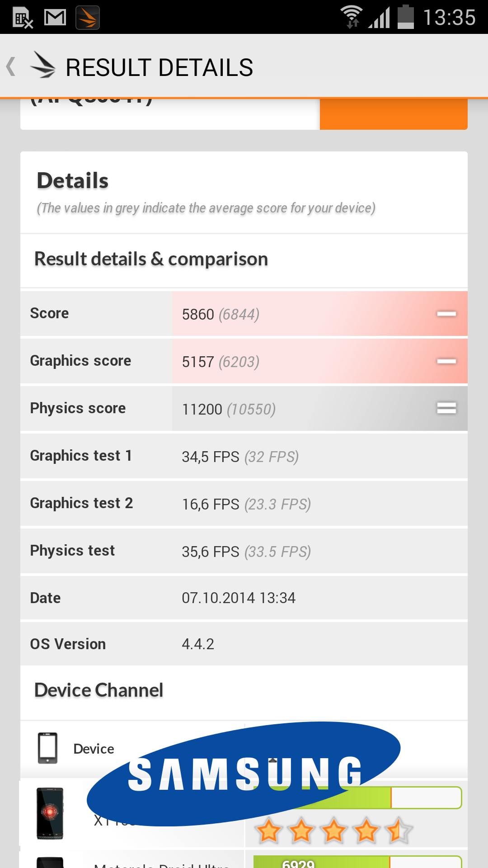Tap the back chevron in header

tap(11, 67)
